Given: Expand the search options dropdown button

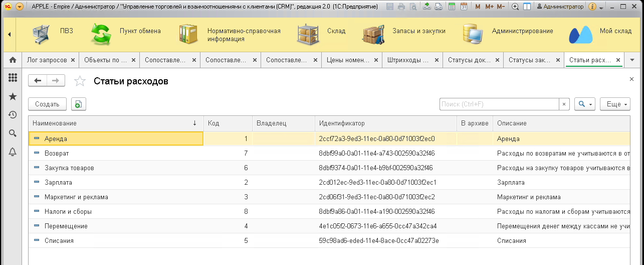Looking at the screenshot, I should [585, 104].
